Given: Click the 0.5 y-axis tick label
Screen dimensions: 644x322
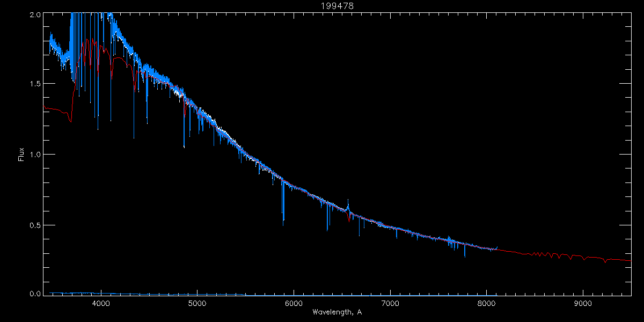Looking at the screenshot, I should [x=35, y=225].
